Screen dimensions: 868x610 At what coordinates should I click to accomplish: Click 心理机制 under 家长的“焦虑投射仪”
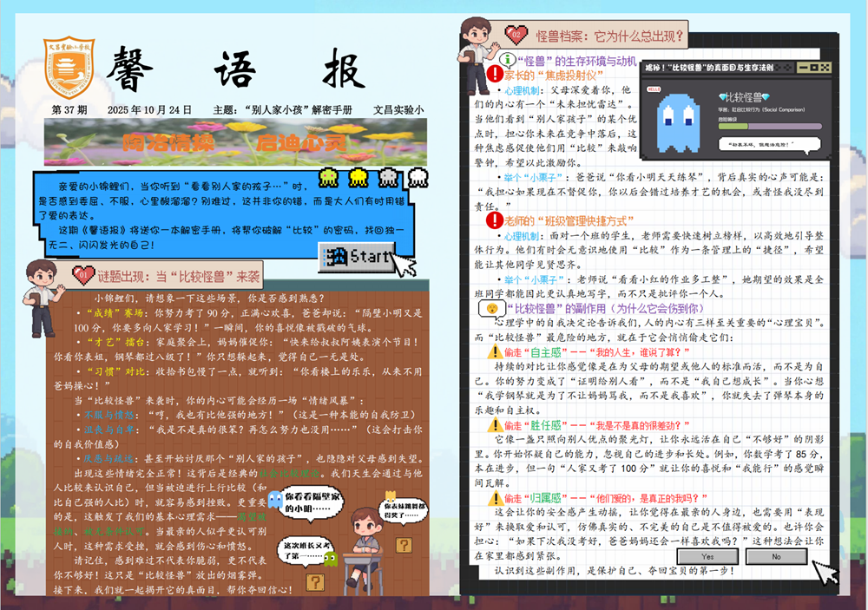click(x=521, y=90)
